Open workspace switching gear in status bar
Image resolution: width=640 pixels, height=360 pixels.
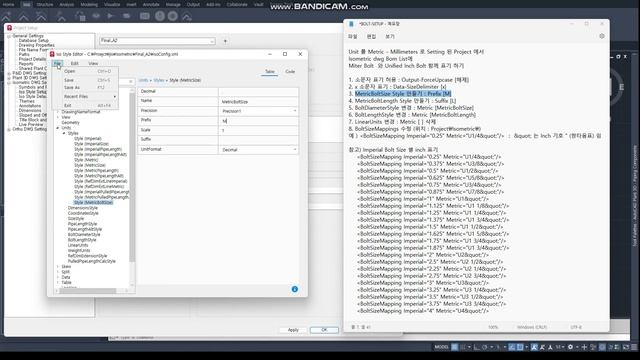(x=570, y=347)
